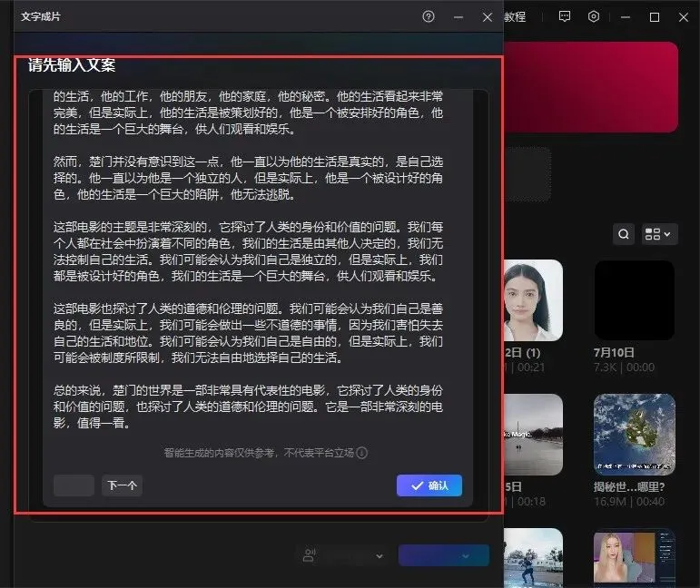Open help in the 文字成片 dialog
The height and width of the screenshot is (588, 700).
pos(429,17)
